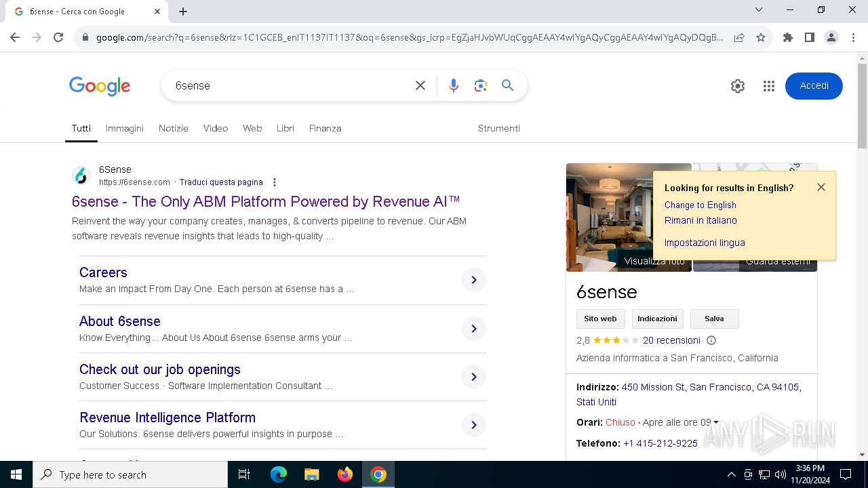The image size is (868, 488).
Task: Switch to Video tab
Action: click(216, 128)
